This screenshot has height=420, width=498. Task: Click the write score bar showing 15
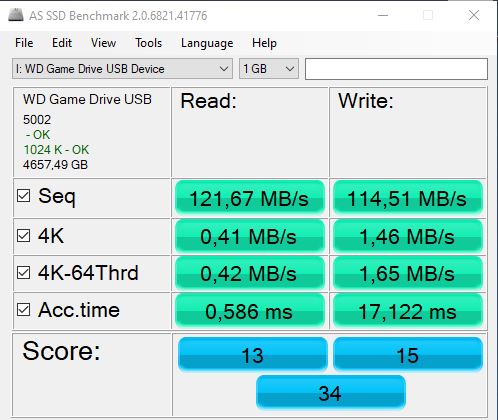(408, 354)
